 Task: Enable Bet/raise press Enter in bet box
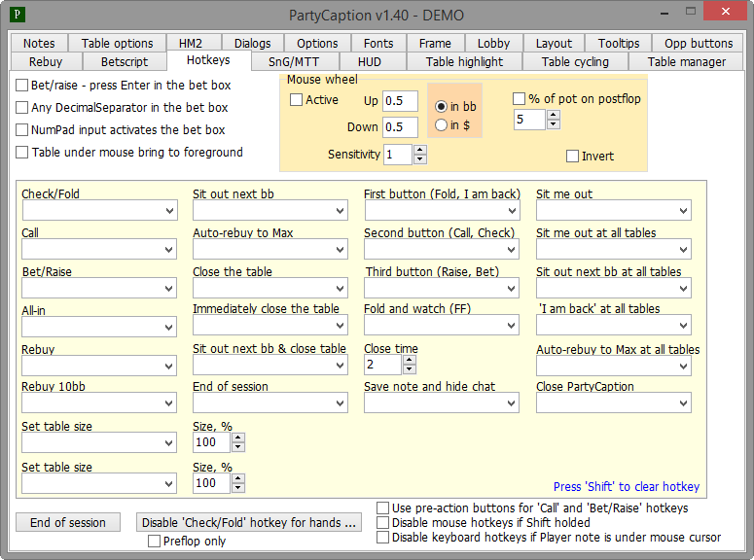(21, 86)
